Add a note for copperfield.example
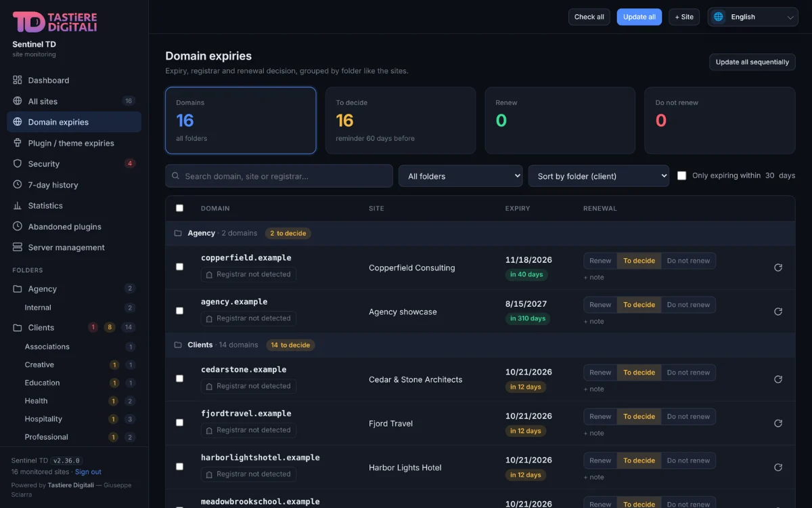Image resolution: width=812 pixels, height=508 pixels. (594, 277)
